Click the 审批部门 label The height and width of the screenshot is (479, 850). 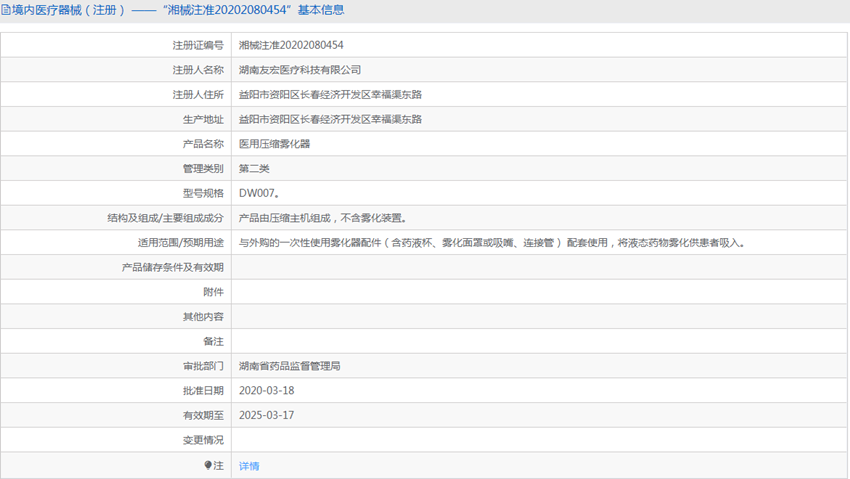[x=203, y=366]
